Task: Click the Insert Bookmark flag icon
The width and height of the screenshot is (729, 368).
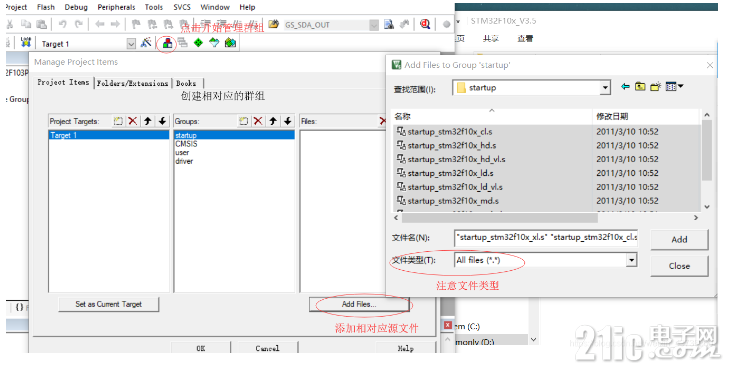Action: pos(136,24)
